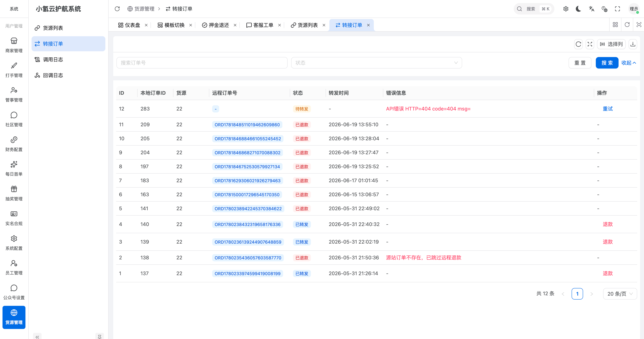Image resolution: width=644 pixels, height=339 pixels.
Task: Open 回调日志 in the side menu
Action: tap(68, 75)
